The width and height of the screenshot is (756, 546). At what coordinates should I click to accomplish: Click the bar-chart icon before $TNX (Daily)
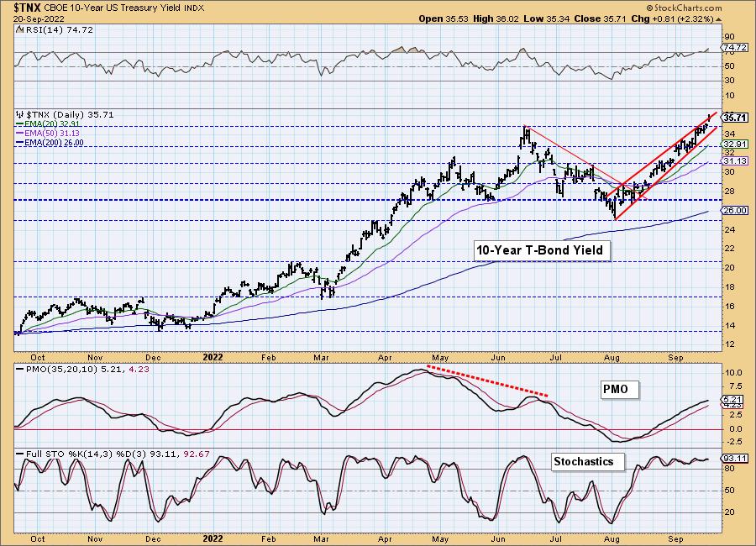pos(20,114)
